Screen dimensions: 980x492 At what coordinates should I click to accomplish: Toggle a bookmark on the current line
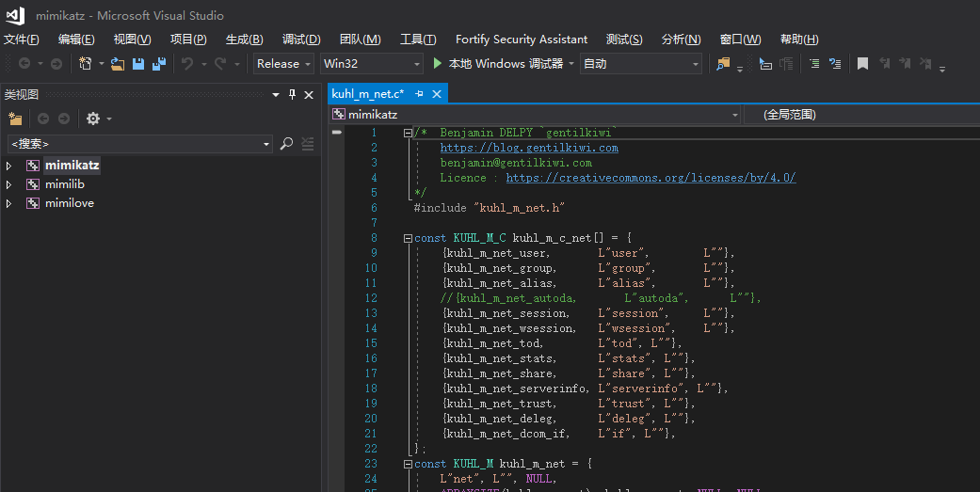point(862,63)
